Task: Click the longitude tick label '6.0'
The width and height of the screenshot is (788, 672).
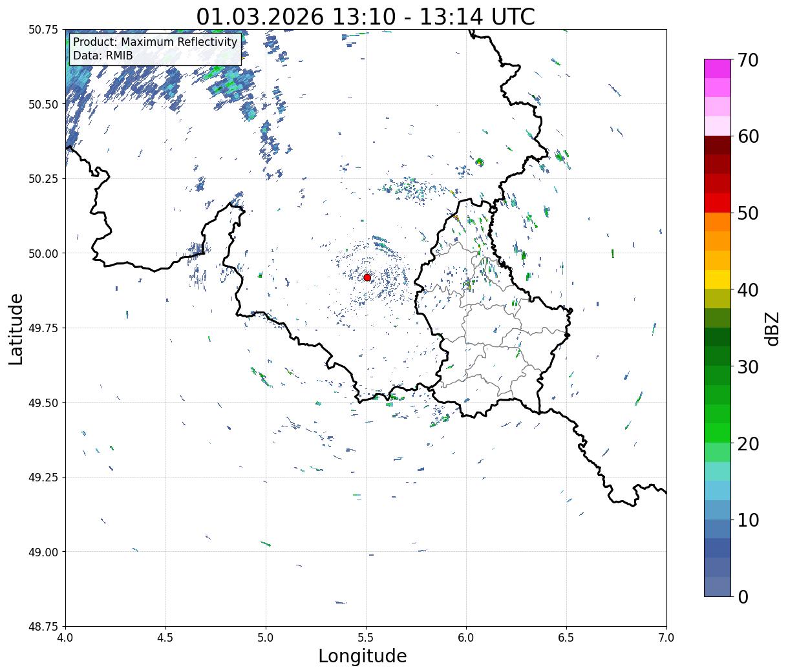Action: [466, 637]
